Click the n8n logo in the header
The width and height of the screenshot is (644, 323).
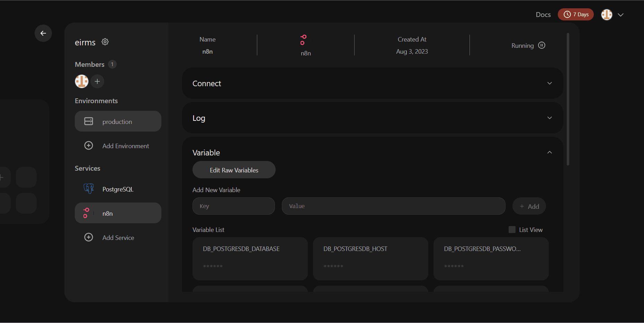[x=303, y=40]
